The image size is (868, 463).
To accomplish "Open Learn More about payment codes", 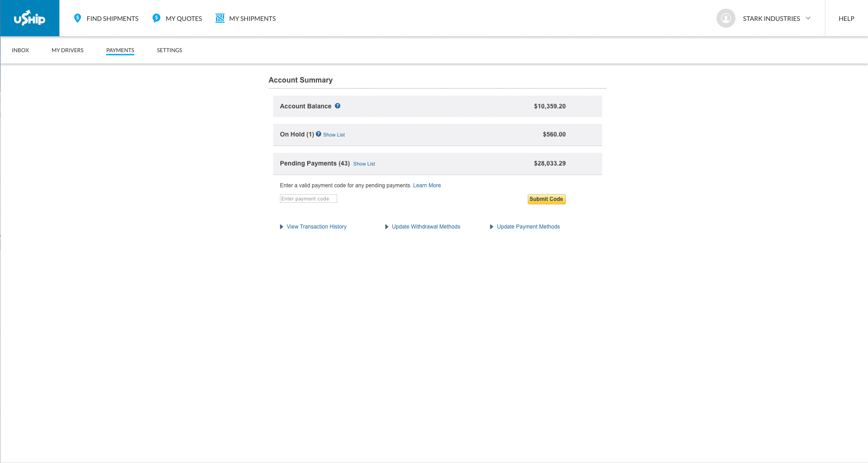I will pos(427,185).
